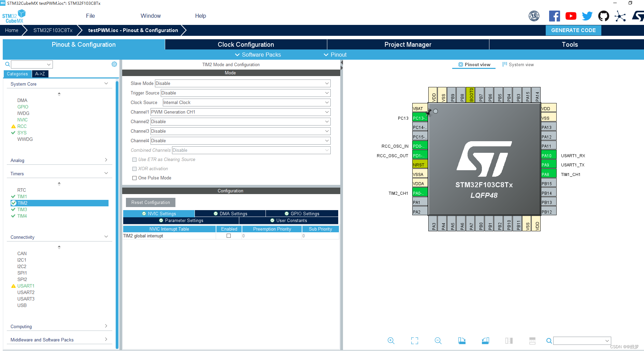Enable the TIM2 global interrupt checkbox

228,236
